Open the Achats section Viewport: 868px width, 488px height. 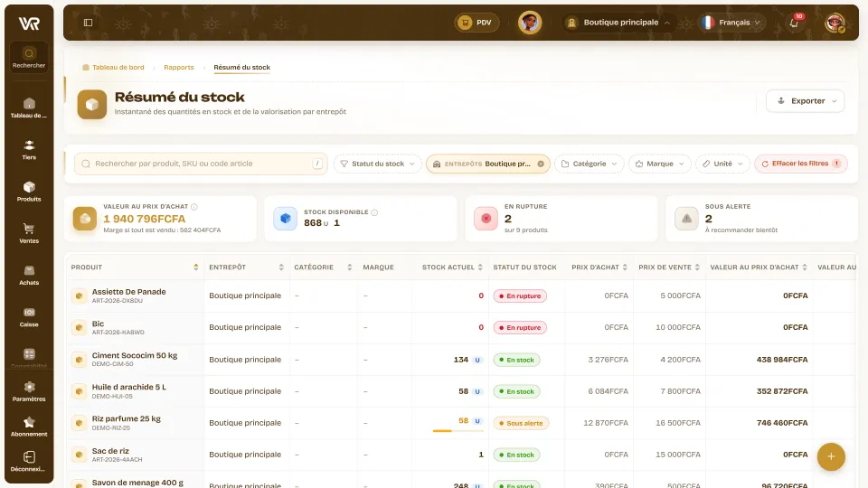coord(29,275)
